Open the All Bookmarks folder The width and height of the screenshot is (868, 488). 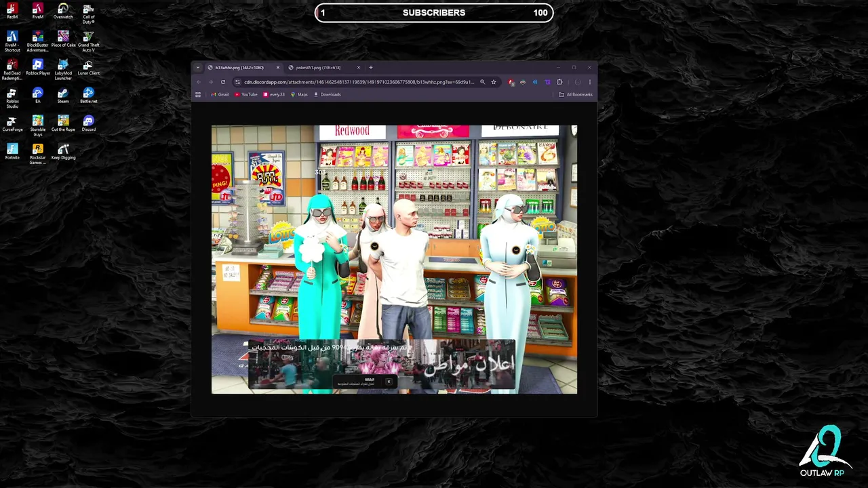[x=576, y=94]
